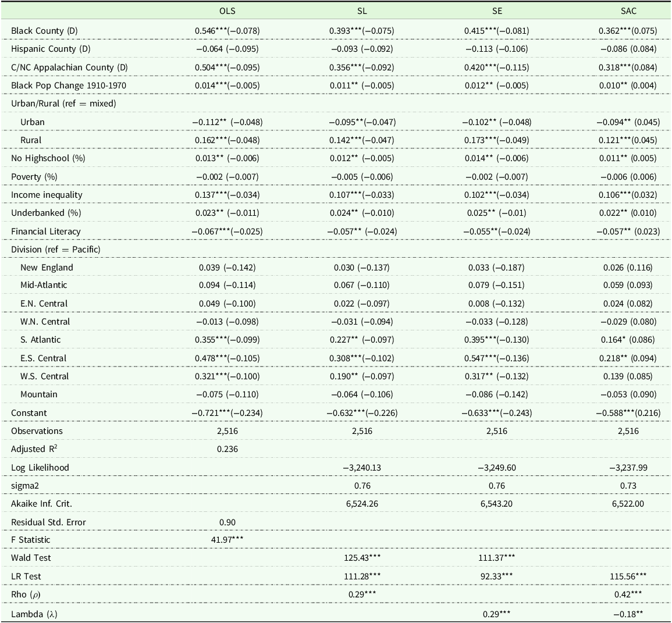Select the Wald Test value 125.43***
Viewport: 672px width, 623px height.
(362, 558)
